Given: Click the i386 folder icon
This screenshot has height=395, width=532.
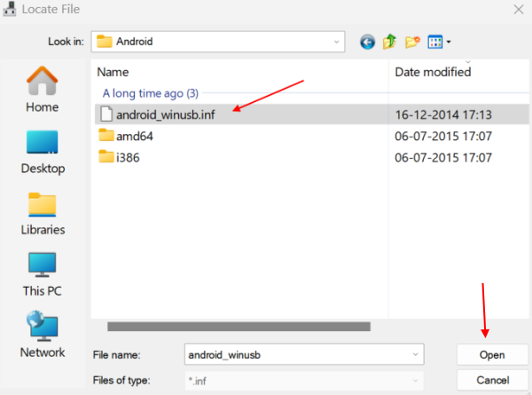Looking at the screenshot, I should point(106,156).
